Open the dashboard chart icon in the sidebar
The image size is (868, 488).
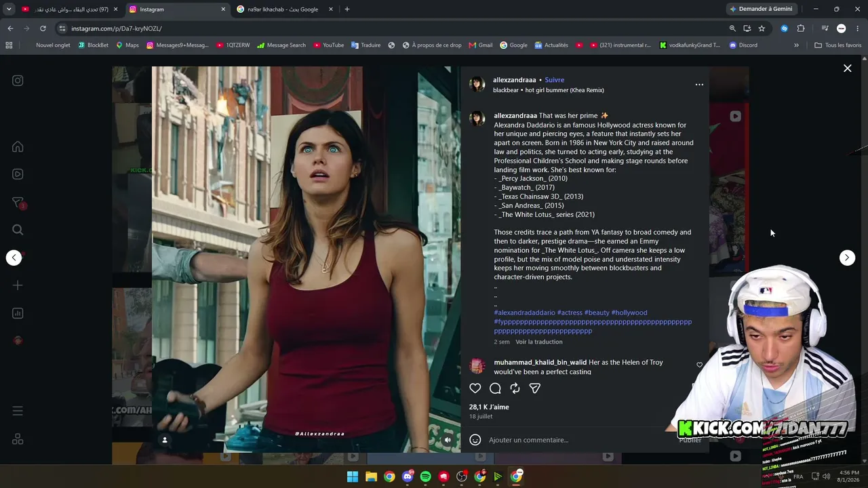click(x=18, y=313)
